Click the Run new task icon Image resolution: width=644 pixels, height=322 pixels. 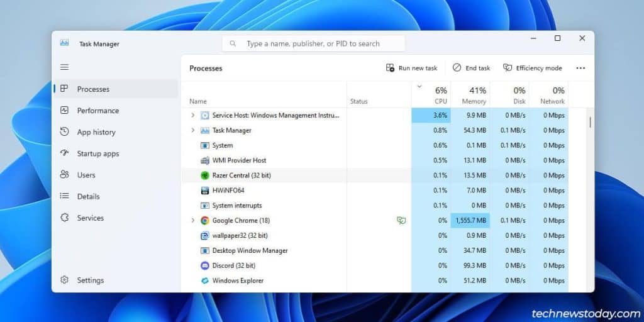click(x=390, y=68)
